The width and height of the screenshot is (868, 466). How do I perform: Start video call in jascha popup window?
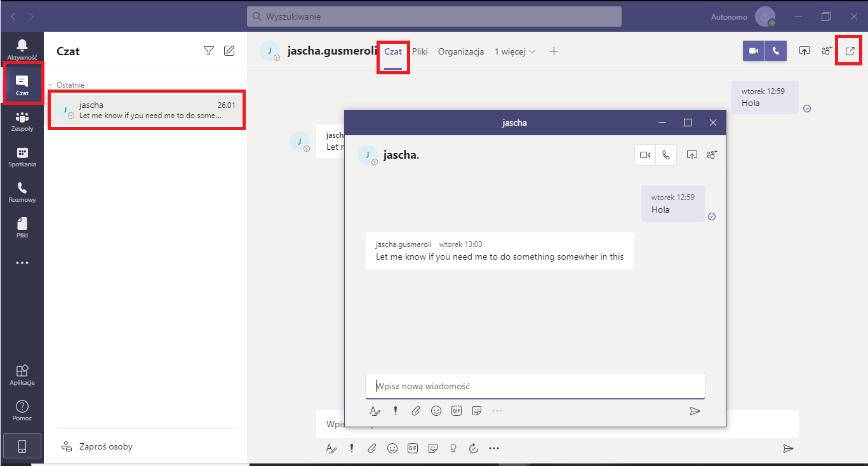tap(645, 155)
